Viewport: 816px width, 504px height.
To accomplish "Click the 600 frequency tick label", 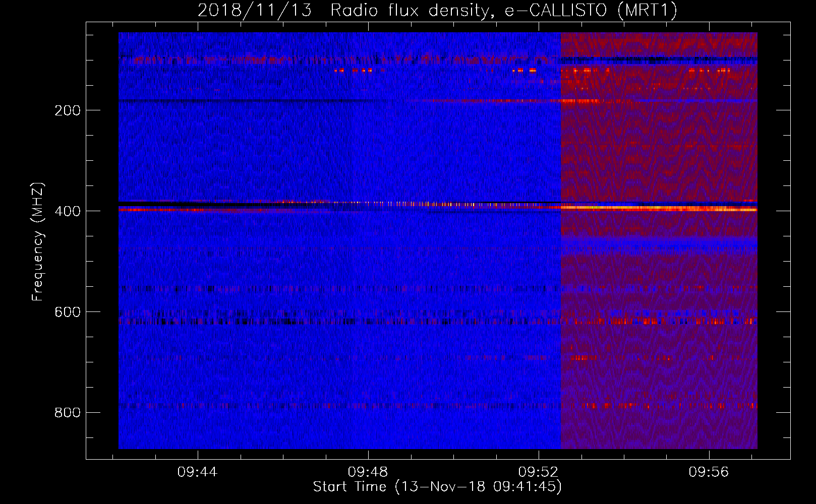I will click(x=68, y=312).
